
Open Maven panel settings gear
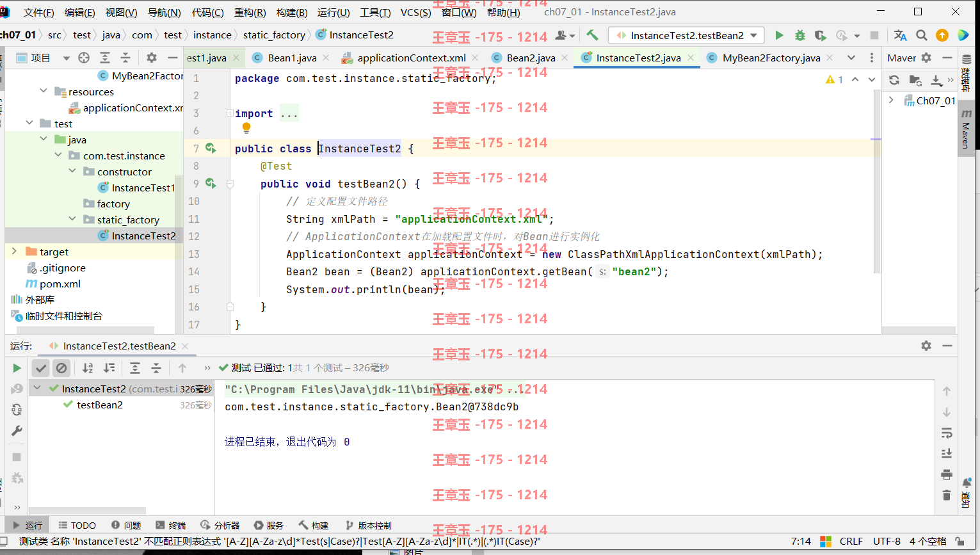coord(926,58)
